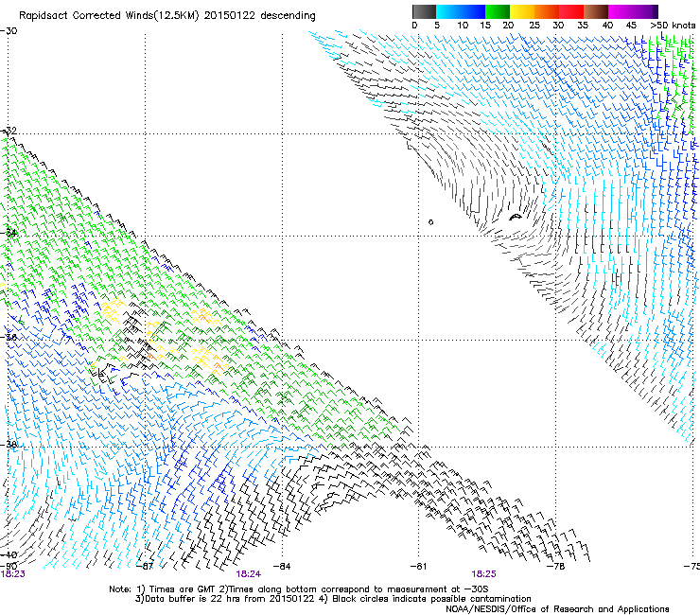Click the brown 35-40 knots legend swatch
This screenshot has width=700, height=615.
(596, 11)
